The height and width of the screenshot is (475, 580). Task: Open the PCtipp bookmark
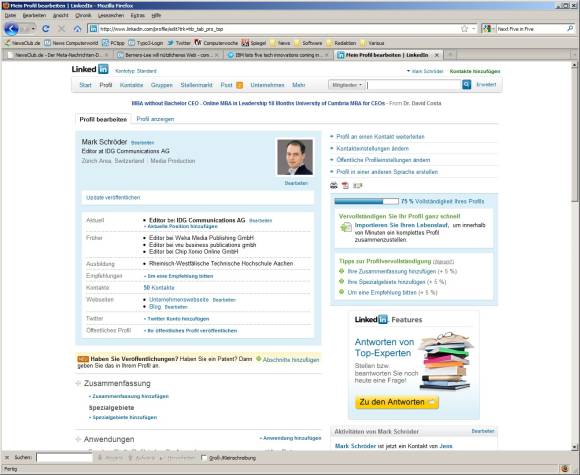coord(113,43)
